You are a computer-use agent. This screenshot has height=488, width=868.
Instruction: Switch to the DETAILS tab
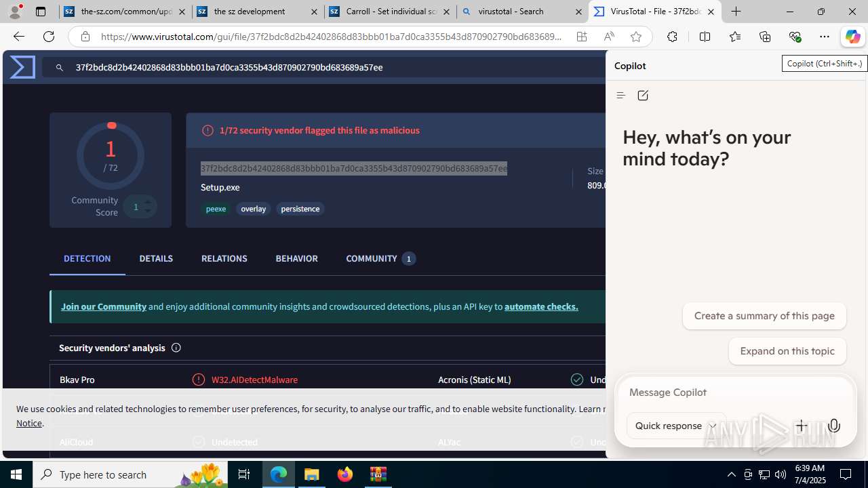click(x=156, y=258)
